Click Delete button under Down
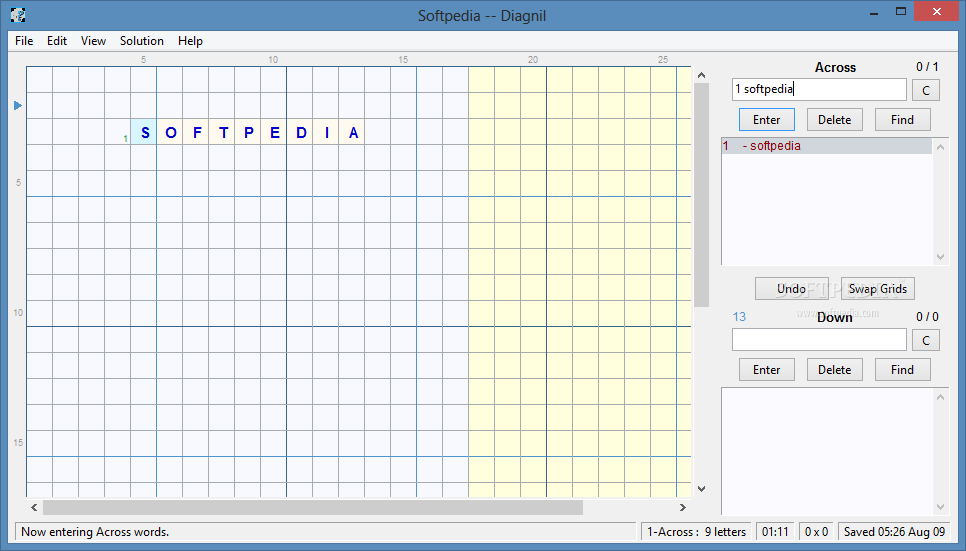This screenshot has width=966, height=551. (x=834, y=370)
